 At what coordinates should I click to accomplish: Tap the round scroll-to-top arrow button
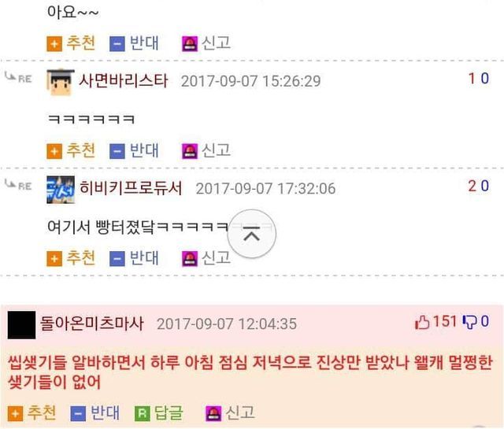[x=252, y=234]
